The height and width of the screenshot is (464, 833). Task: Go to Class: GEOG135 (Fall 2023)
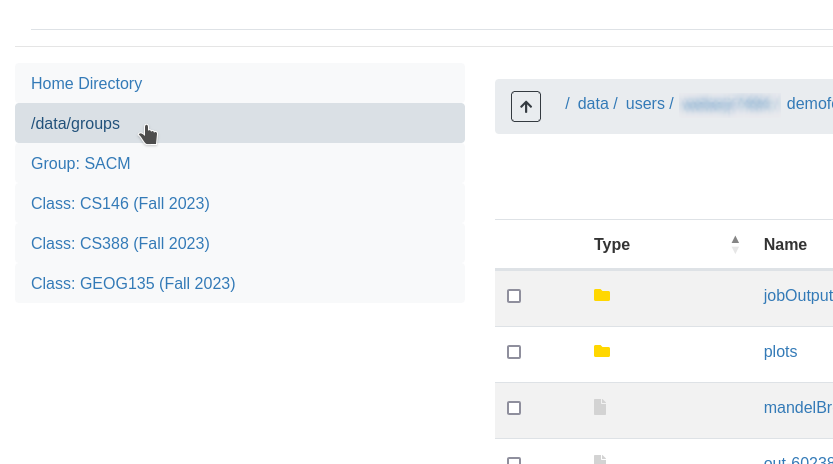(x=133, y=283)
